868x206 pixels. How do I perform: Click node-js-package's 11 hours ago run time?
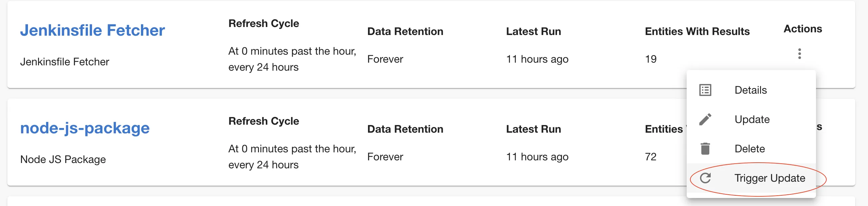tap(537, 157)
